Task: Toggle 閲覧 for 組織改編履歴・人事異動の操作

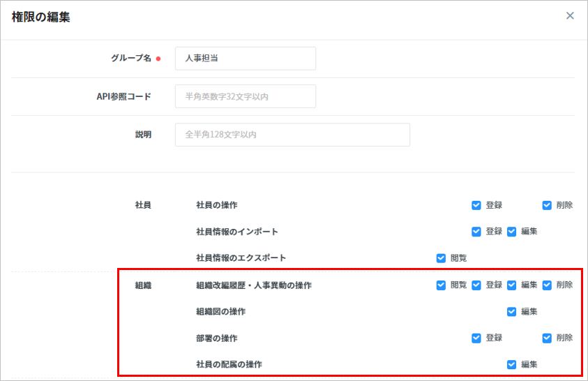Action: [x=441, y=285]
